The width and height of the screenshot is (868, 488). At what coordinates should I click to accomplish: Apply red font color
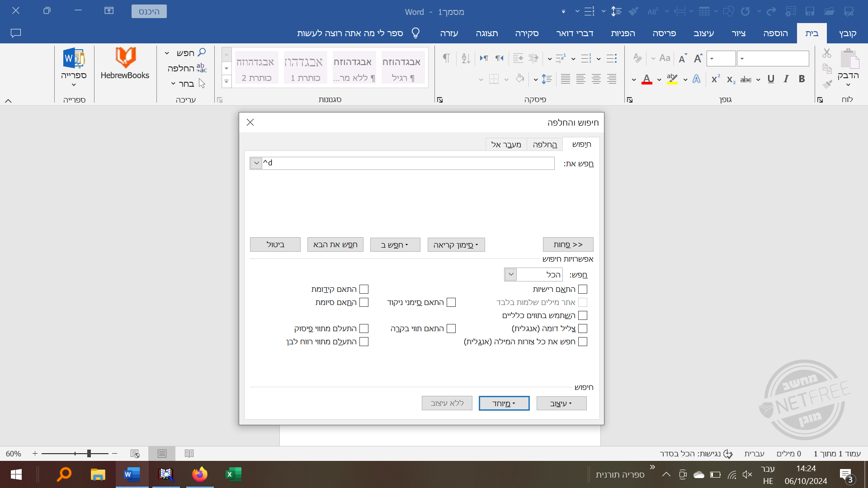(647, 79)
